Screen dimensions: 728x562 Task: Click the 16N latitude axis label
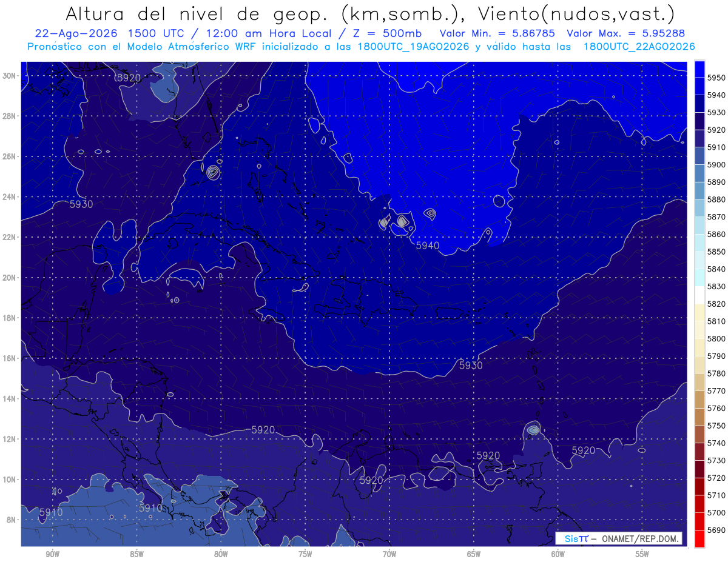pyautogui.click(x=9, y=358)
